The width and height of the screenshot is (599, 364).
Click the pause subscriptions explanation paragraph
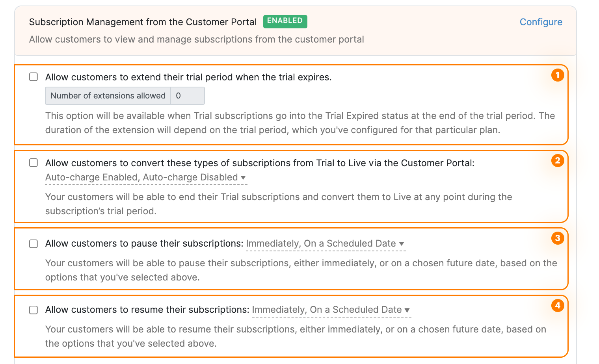(301, 270)
